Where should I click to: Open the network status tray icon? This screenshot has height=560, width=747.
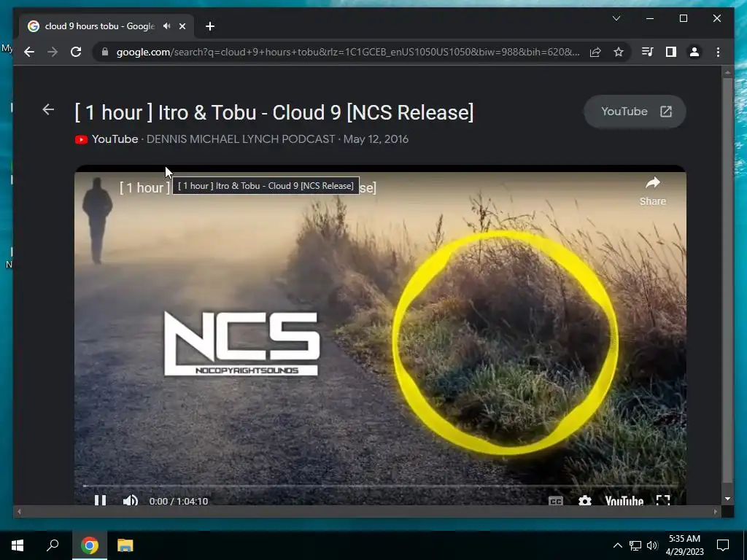pyautogui.click(x=635, y=545)
